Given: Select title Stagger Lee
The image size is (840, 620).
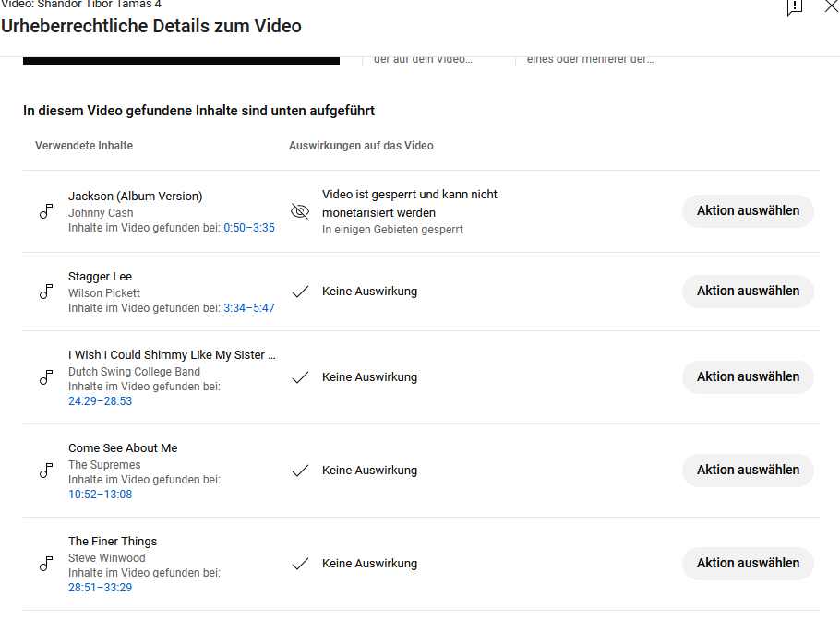Looking at the screenshot, I should point(101,277).
